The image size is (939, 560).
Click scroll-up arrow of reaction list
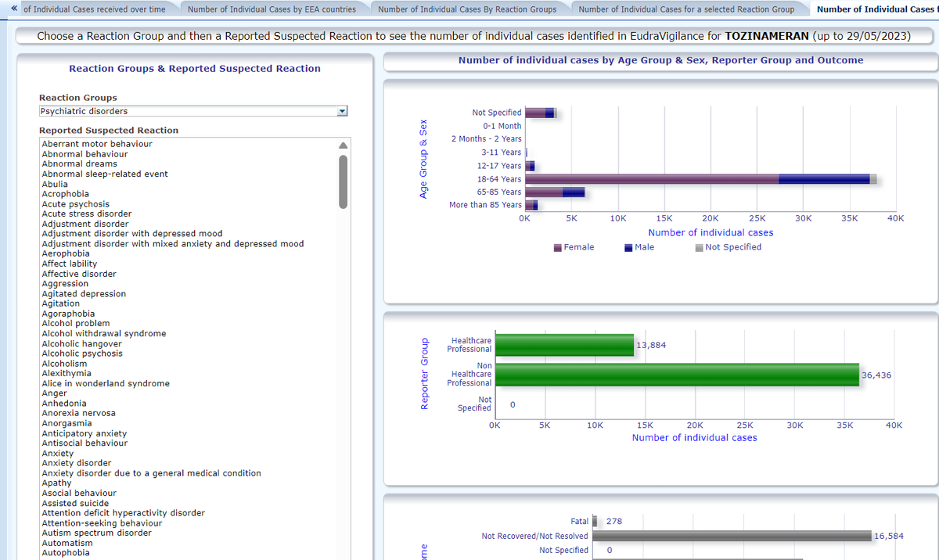point(342,145)
